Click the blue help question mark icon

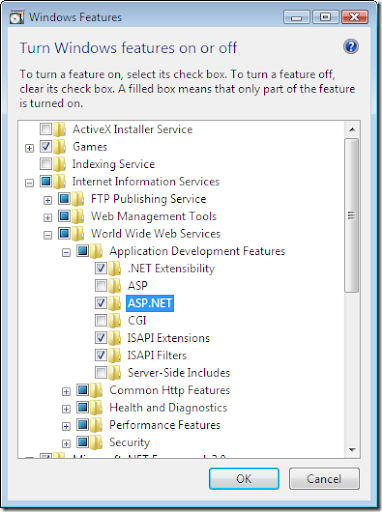[351, 47]
